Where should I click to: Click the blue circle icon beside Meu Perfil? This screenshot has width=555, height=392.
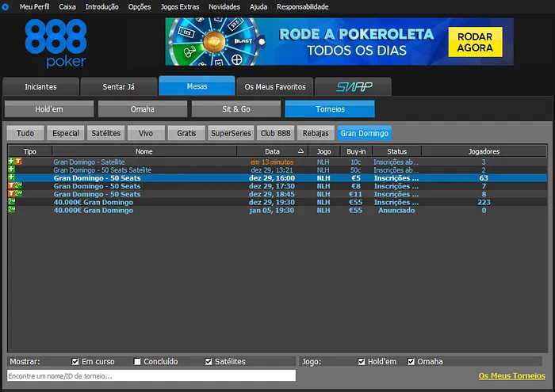pos(5,6)
